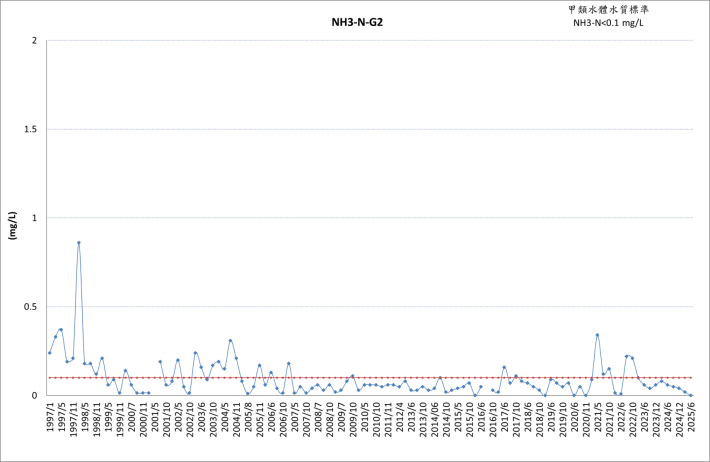Click the x-axis label 2003/6
The image size is (710, 462).
click(202, 418)
